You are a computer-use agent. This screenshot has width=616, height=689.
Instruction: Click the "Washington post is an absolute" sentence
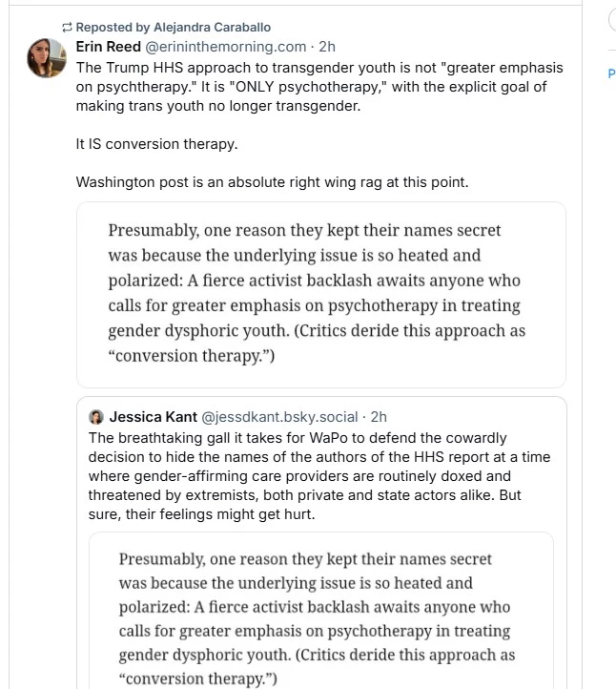pyautogui.click(x=272, y=181)
